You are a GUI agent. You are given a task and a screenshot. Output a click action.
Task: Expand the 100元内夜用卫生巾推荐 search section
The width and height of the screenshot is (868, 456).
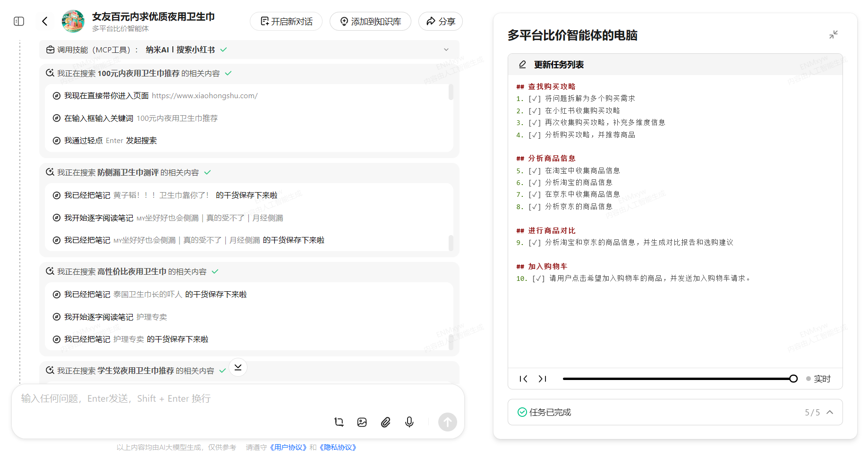click(x=249, y=73)
